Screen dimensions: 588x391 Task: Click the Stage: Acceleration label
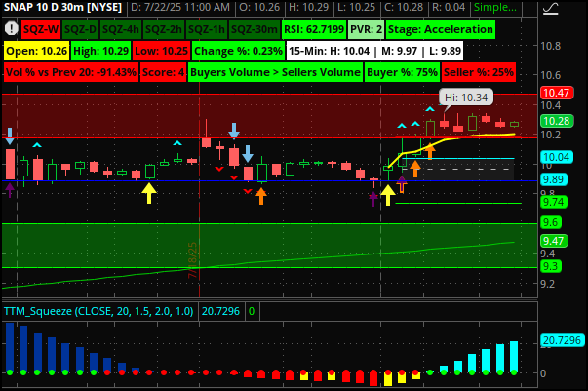(x=441, y=29)
